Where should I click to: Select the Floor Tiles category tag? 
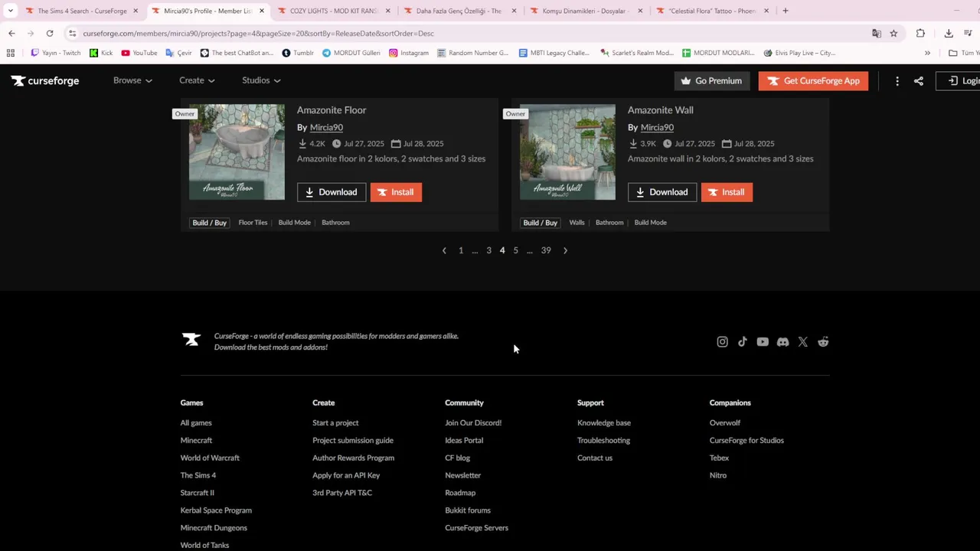coord(253,223)
